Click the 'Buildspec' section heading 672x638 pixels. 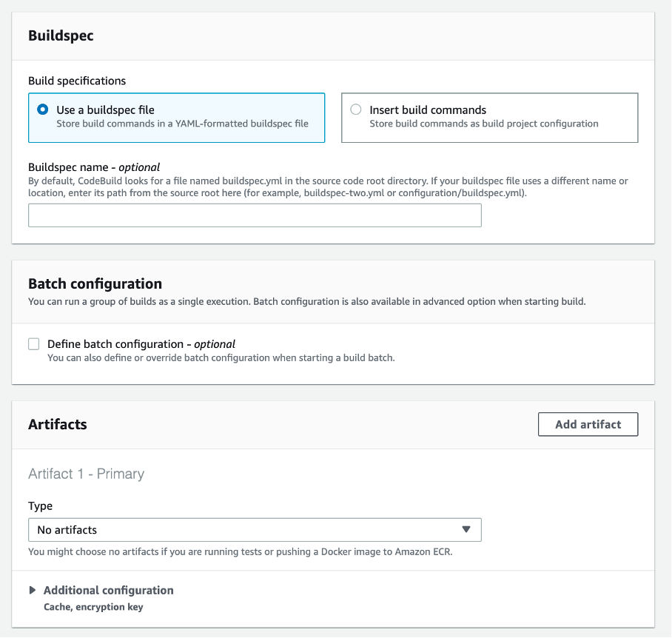[x=61, y=36]
